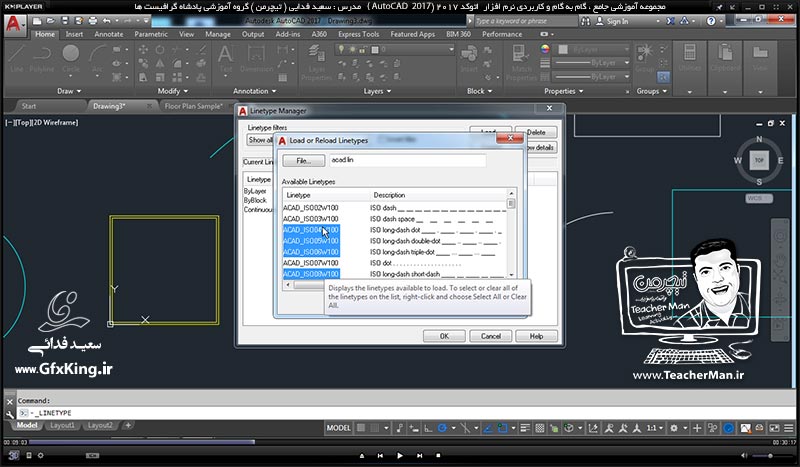
Task: Toggle Object Snap in status bar
Action: [502, 428]
